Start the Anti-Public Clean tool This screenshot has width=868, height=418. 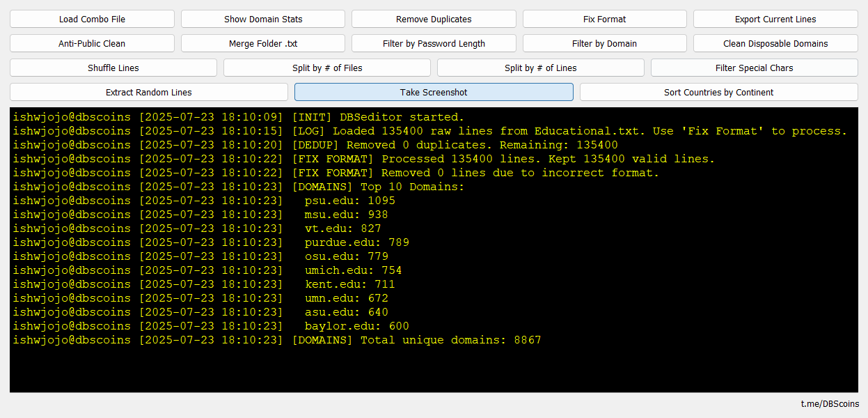tap(92, 43)
